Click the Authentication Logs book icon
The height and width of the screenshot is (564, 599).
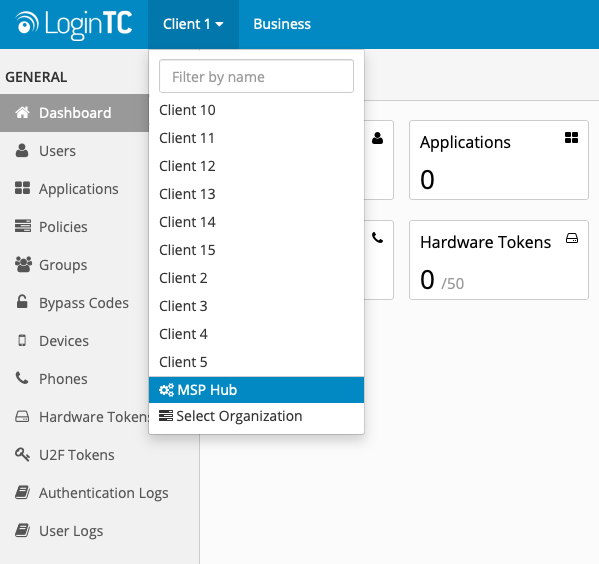[x=22, y=492]
